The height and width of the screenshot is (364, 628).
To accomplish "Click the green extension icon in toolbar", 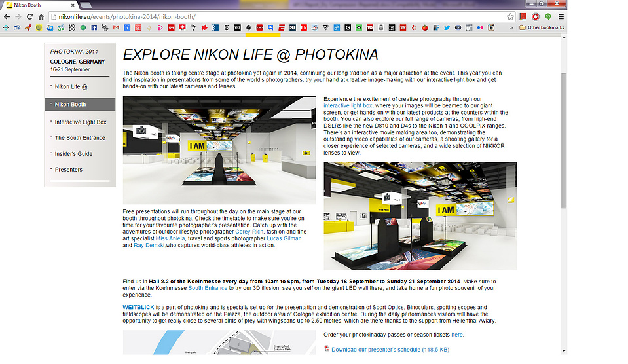I will 547,17.
